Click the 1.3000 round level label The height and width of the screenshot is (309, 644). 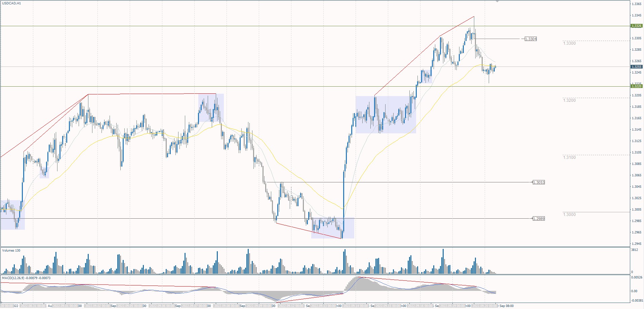[569, 215]
